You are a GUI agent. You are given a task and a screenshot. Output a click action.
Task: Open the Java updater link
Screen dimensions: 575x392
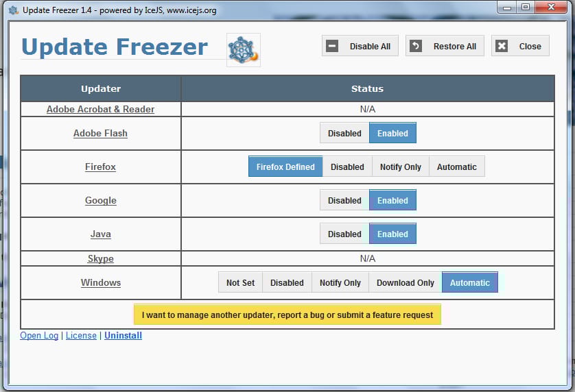[x=100, y=234]
